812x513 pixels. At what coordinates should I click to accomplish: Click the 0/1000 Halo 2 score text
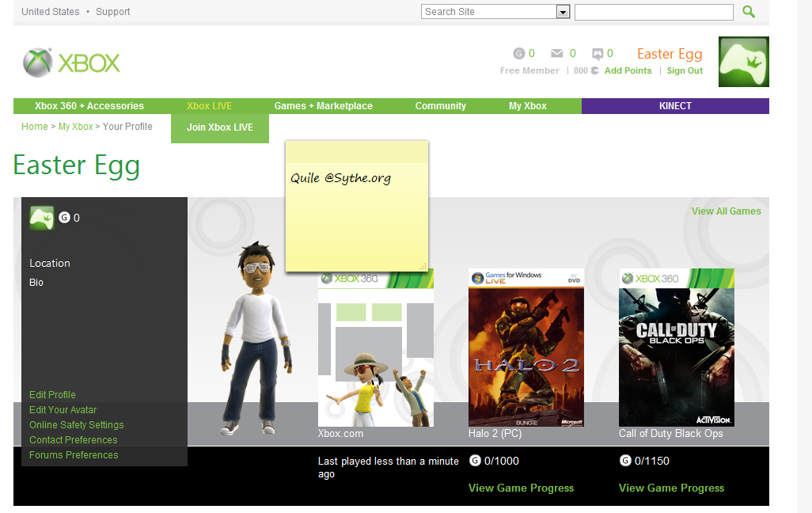(x=501, y=461)
